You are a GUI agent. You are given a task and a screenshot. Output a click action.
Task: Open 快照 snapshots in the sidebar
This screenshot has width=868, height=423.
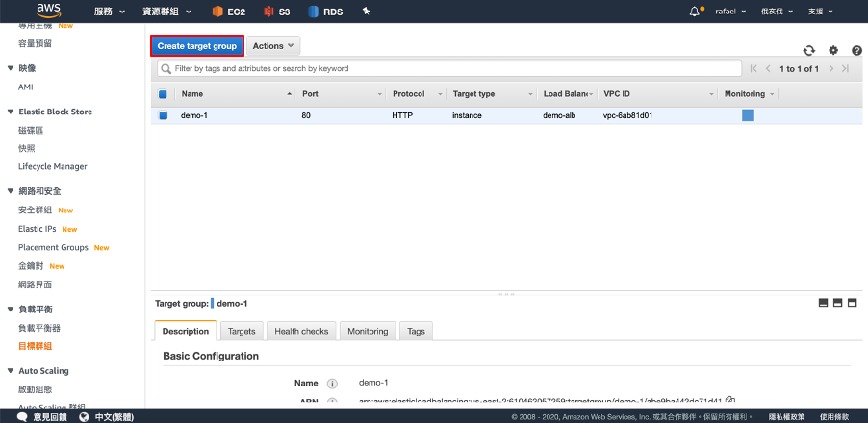click(x=27, y=148)
